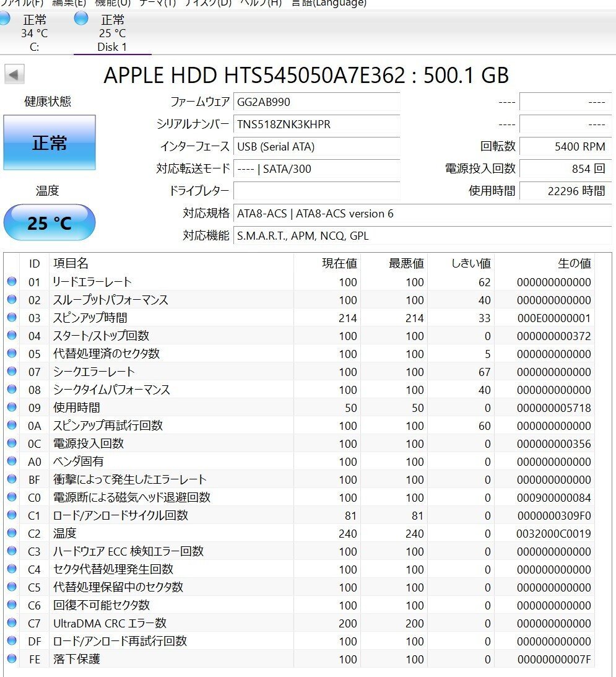Viewport: 616px width, 677px height.
Task: Click the status circle for スピンアップ再試行回数 row
Action: [12, 425]
